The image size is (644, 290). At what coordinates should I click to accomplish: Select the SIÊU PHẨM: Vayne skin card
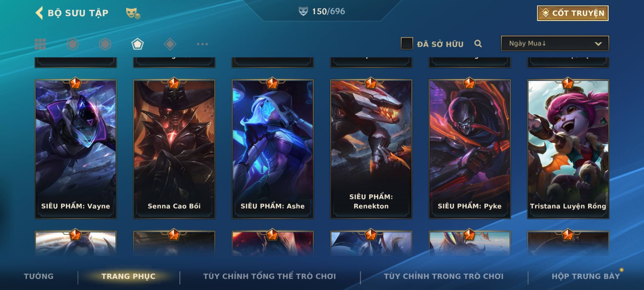point(76,149)
